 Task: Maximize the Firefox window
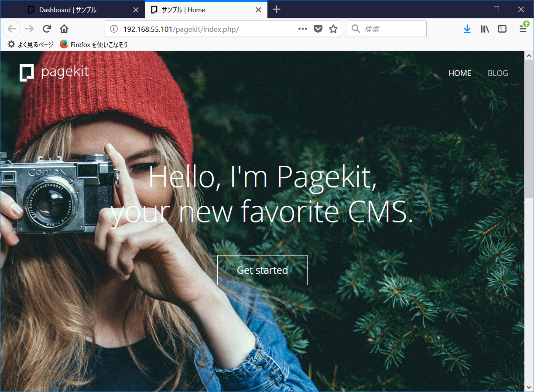[496, 9]
